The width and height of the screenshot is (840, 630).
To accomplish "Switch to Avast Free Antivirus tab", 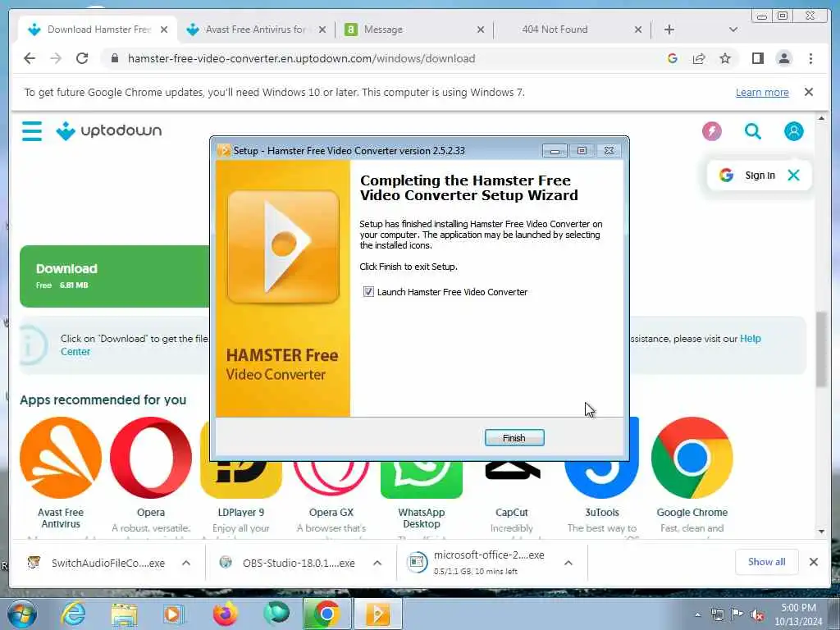I will pos(256,30).
